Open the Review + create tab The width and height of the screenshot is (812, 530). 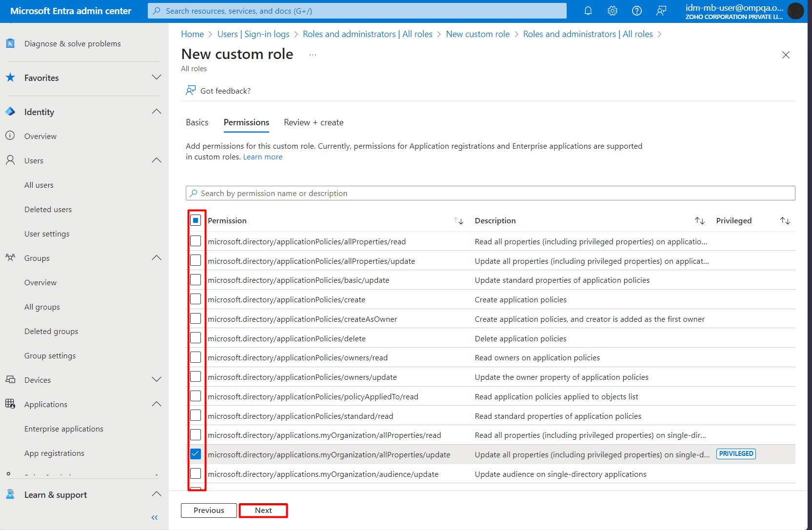click(x=313, y=122)
